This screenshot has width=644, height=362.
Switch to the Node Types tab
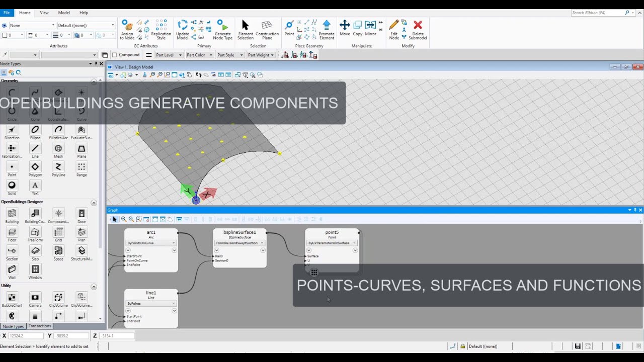point(13,326)
